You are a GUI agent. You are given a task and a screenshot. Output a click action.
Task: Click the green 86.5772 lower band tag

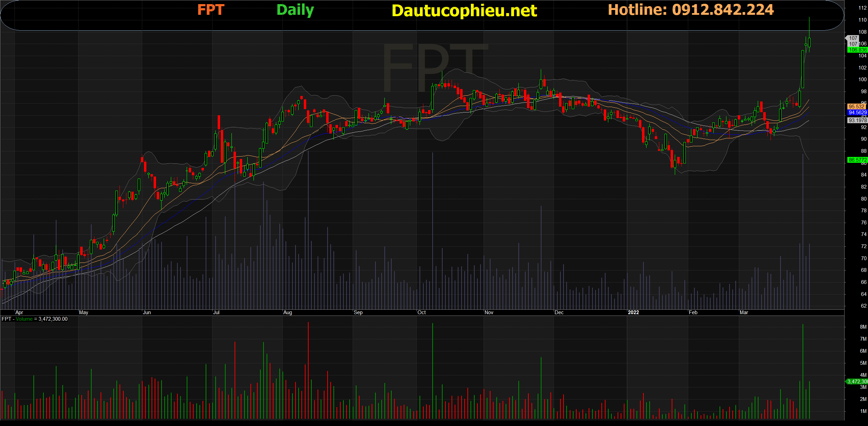click(x=857, y=160)
